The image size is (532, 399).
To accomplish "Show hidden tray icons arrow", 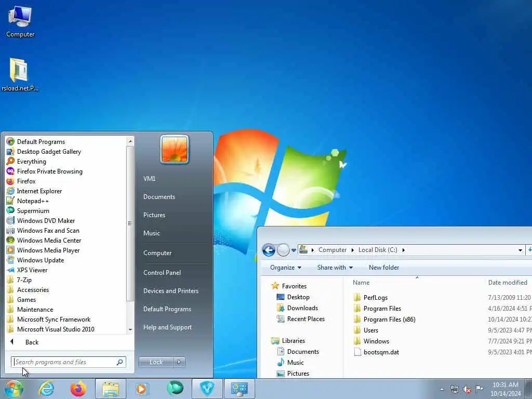I will click(x=442, y=389).
